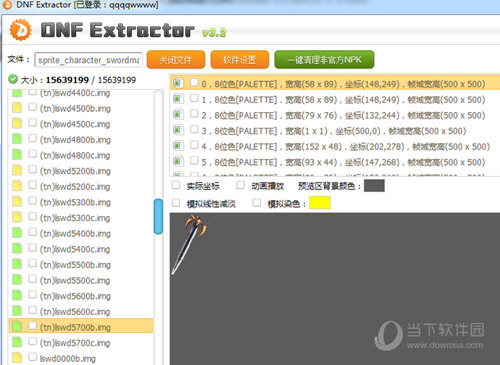Screen dimensions: 500x365
Task: Click the file icon of (tn)lswd5600c.img
Action: pyautogui.click(x=17, y=311)
